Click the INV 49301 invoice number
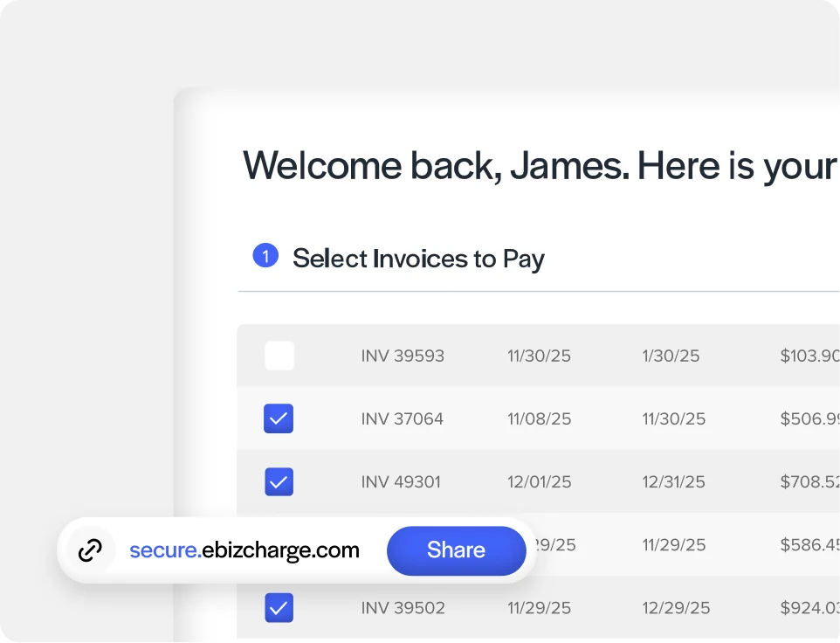The height and width of the screenshot is (643, 840). 401,481
